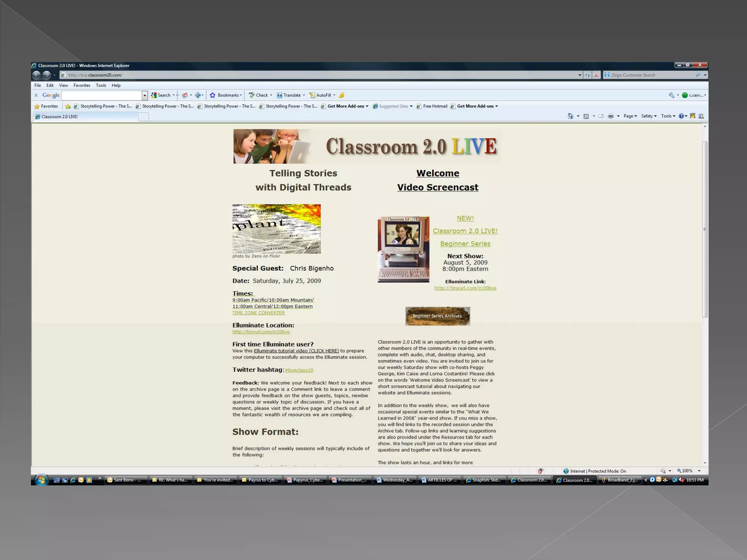
Task: Click the Google toolbar wrench settings icon
Action: point(671,95)
